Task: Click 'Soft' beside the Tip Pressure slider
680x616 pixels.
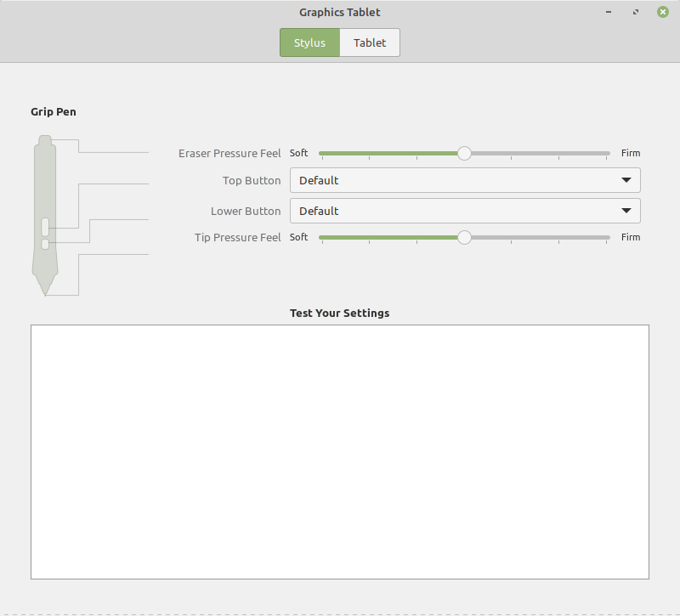Action: point(299,237)
